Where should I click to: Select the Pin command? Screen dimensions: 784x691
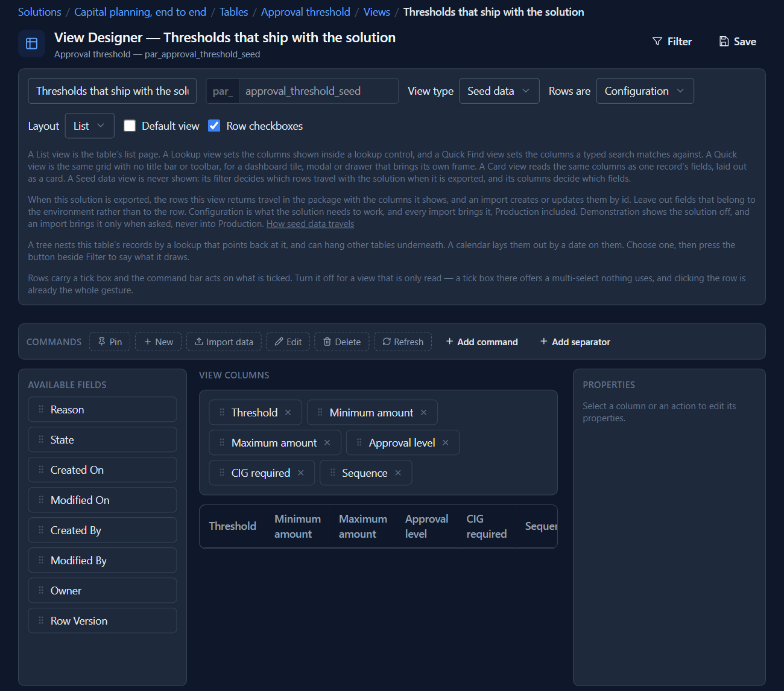(x=110, y=342)
